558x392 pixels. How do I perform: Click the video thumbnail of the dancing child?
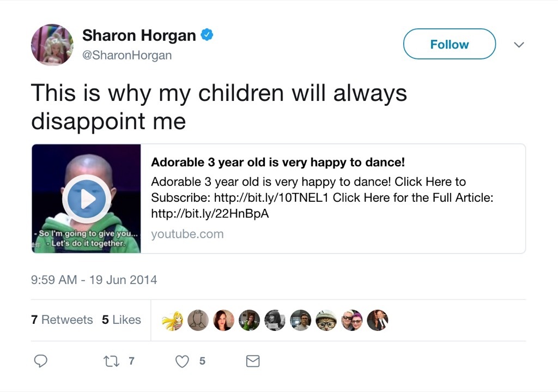tap(86, 198)
